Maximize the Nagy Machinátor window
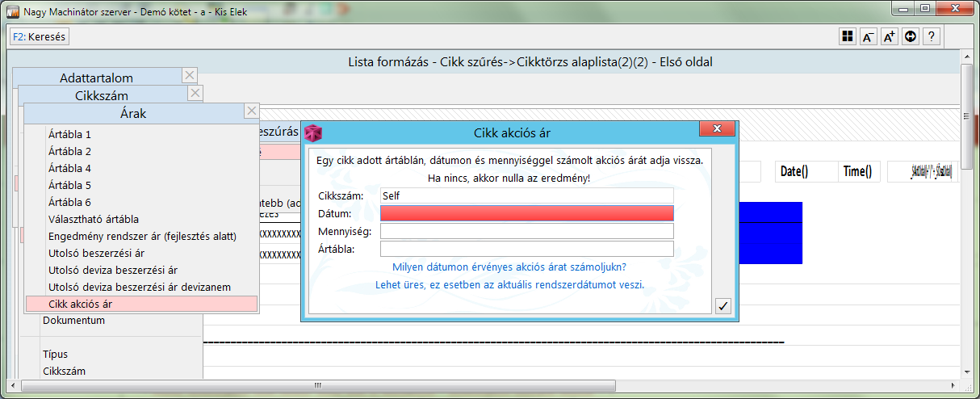 click(924, 8)
